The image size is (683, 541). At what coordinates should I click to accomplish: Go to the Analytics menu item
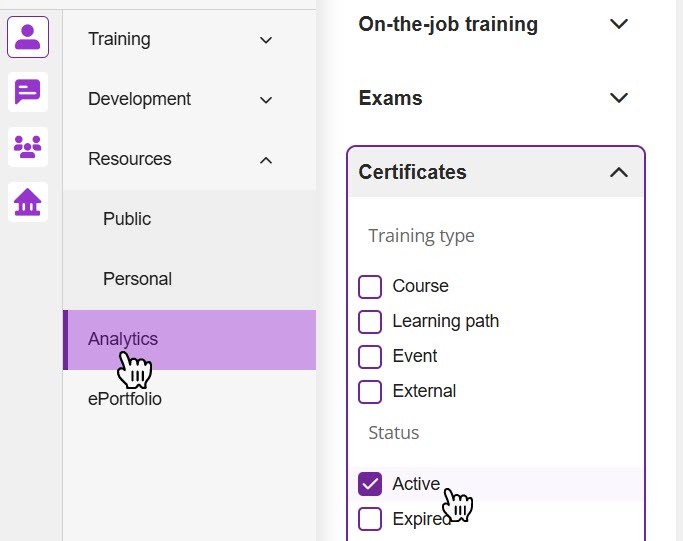(x=123, y=339)
